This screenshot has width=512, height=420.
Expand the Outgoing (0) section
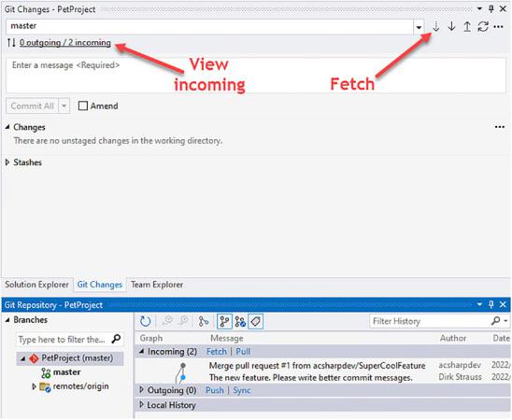pyautogui.click(x=141, y=389)
